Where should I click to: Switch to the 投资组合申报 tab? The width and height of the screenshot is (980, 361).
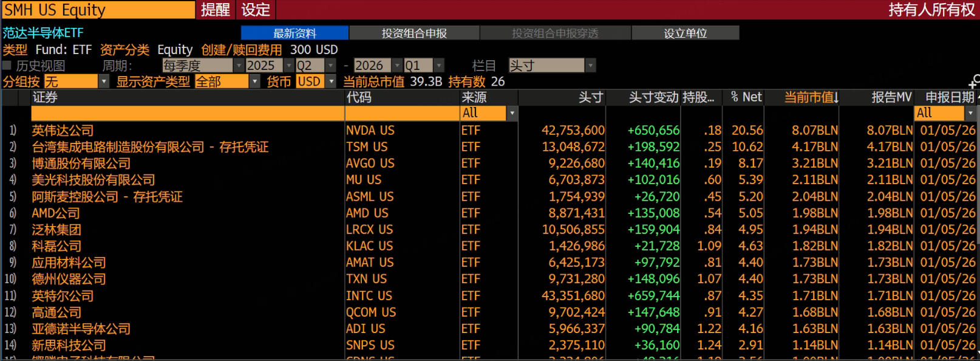pyautogui.click(x=414, y=33)
